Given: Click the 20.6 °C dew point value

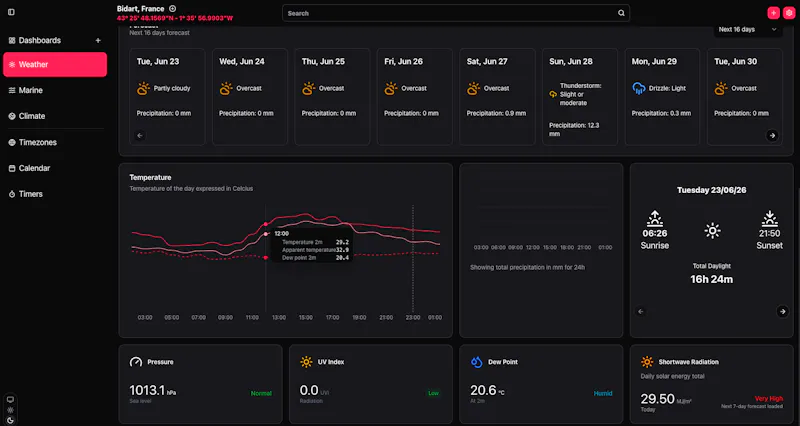Looking at the screenshot, I should [x=487, y=391].
